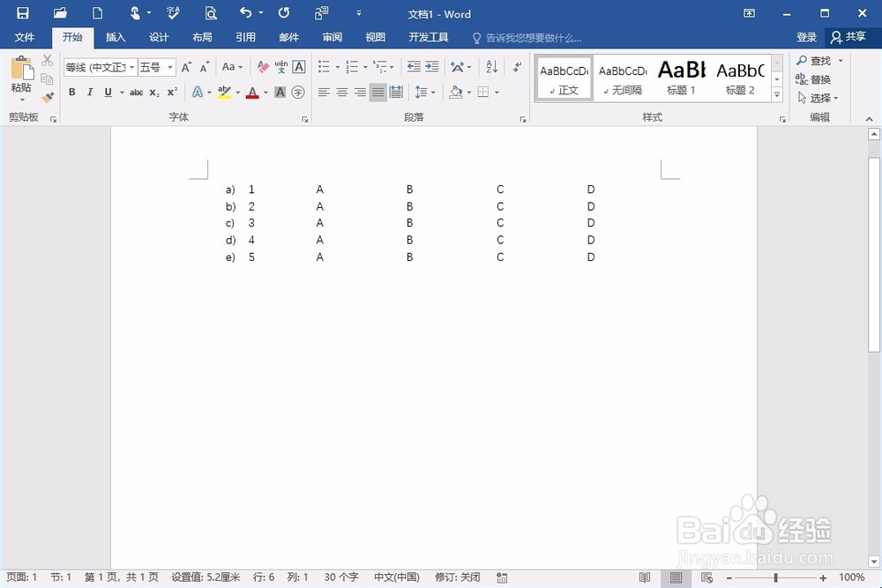This screenshot has width=882, height=588.
Task: Toggle justify alignment
Action: pos(378,93)
